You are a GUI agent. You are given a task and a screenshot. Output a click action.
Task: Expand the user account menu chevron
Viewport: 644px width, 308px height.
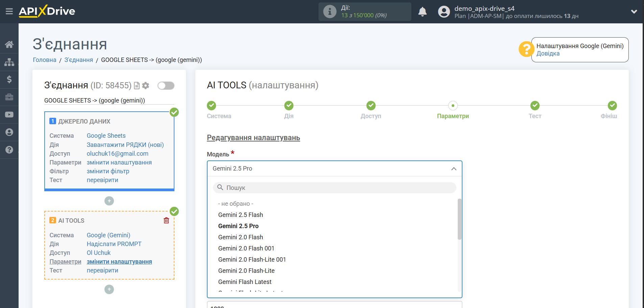tap(634, 12)
